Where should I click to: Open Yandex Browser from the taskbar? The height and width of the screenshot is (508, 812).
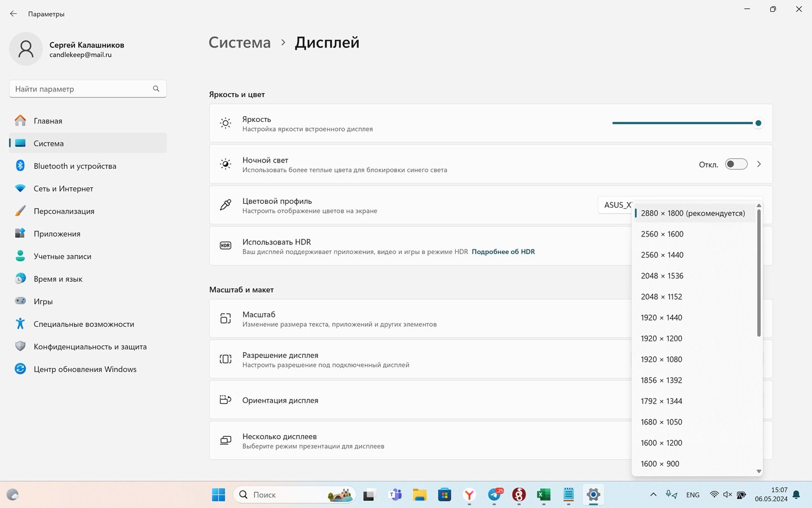click(469, 495)
